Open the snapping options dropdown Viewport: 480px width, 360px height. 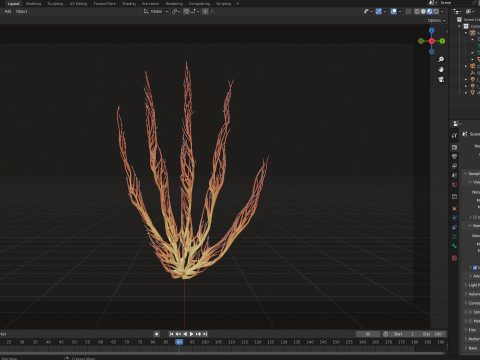[195, 11]
